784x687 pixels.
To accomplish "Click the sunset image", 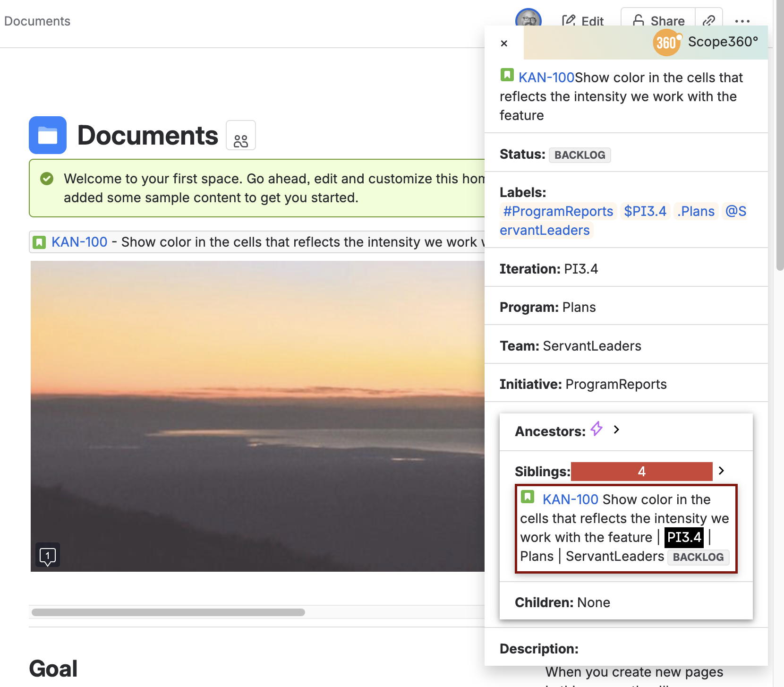I will (257, 416).
